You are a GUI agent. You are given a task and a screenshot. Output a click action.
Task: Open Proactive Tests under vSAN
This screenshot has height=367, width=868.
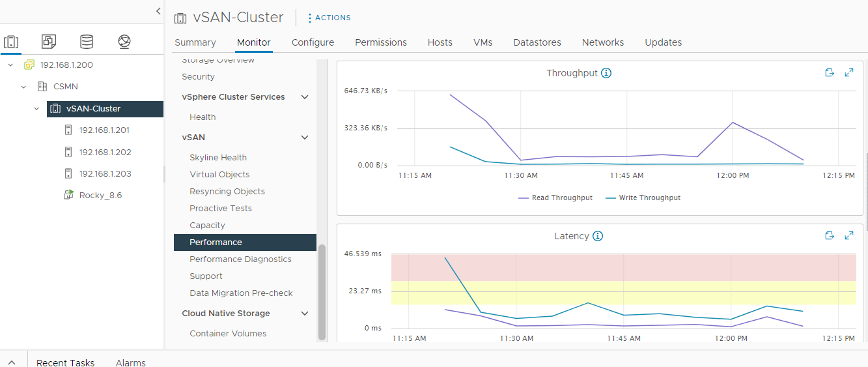tap(221, 209)
